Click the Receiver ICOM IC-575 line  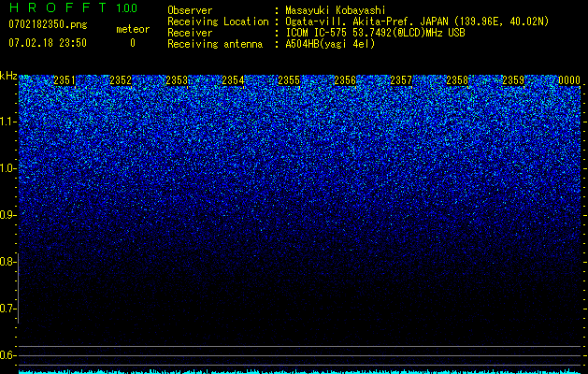point(316,33)
